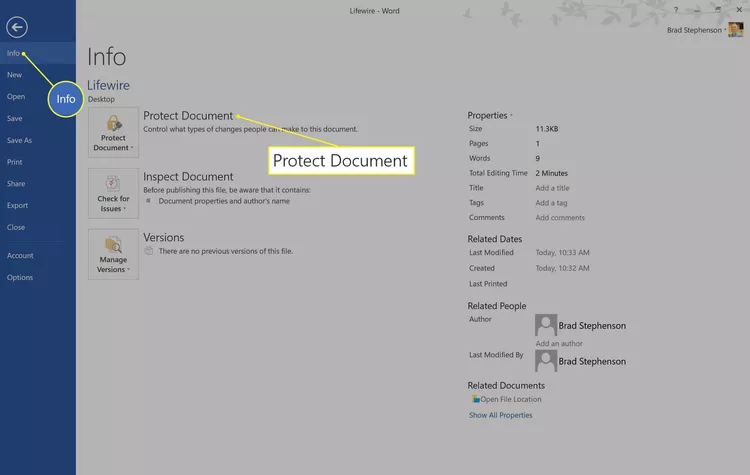Choose Close in the sidebar menu
Image resolution: width=750 pixels, height=475 pixels.
38,227
